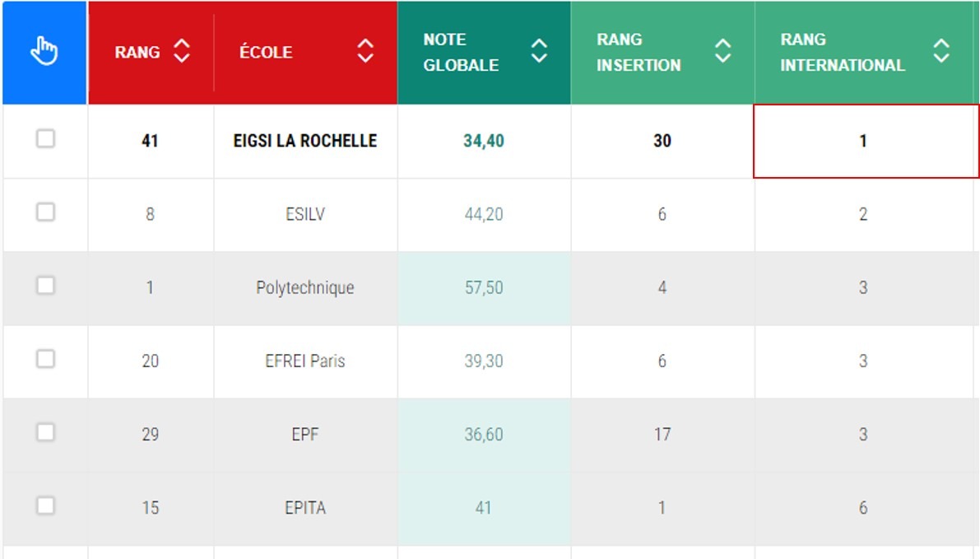This screenshot has width=980, height=559.
Task: Open the EIGSI LA ROCHELLE school name
Action: pyautogui.click(x=305, y=141)
